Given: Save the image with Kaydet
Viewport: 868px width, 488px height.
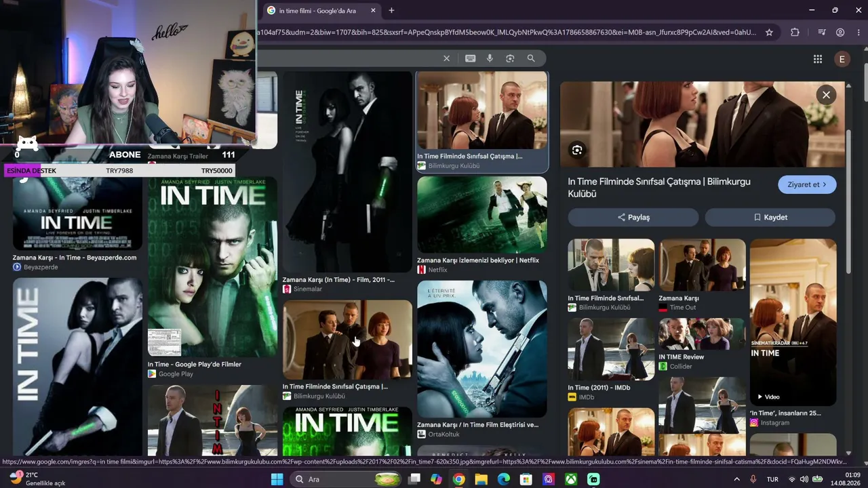Looking at the screenshot, I should click(x=770, y=217).
